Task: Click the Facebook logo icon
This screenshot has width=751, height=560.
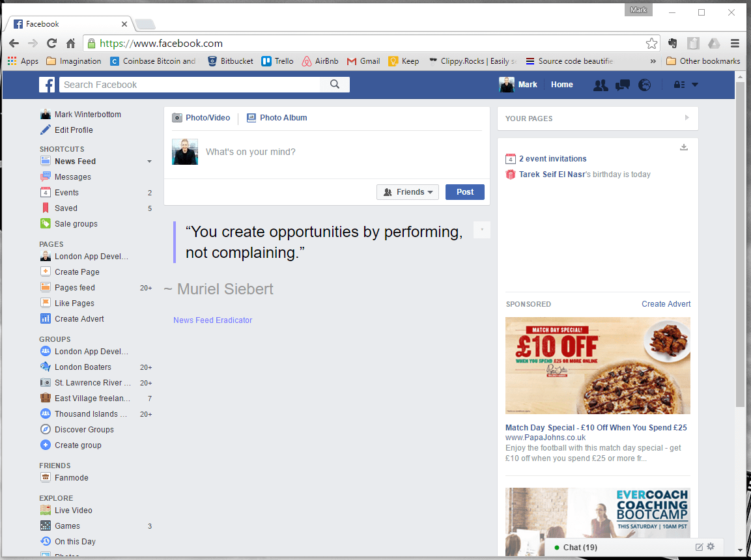Action: click(x=47, y=85)
